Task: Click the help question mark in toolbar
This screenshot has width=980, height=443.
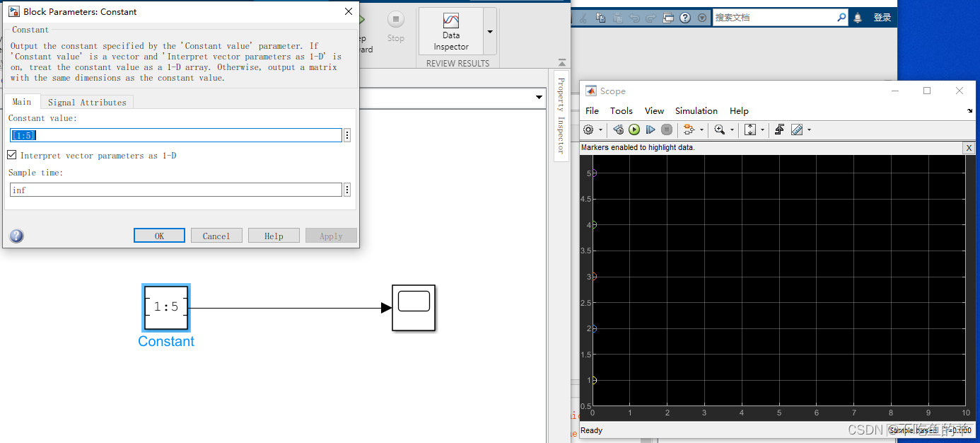Action: [686, 18]
